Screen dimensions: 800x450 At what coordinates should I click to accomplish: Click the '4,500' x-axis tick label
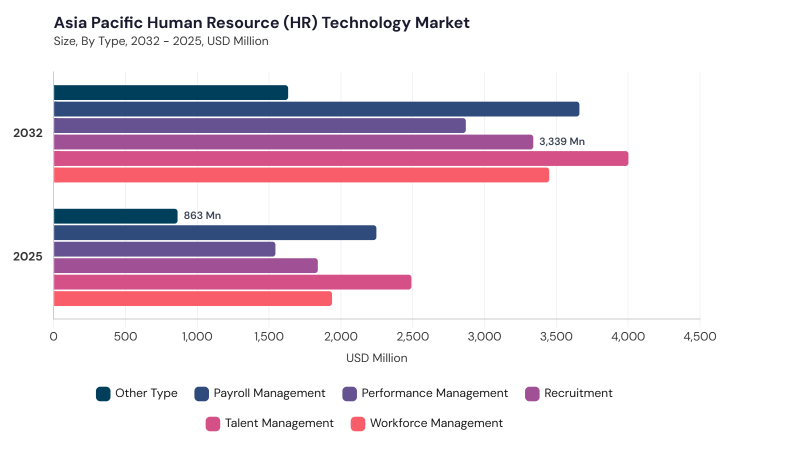coord(700,337)
